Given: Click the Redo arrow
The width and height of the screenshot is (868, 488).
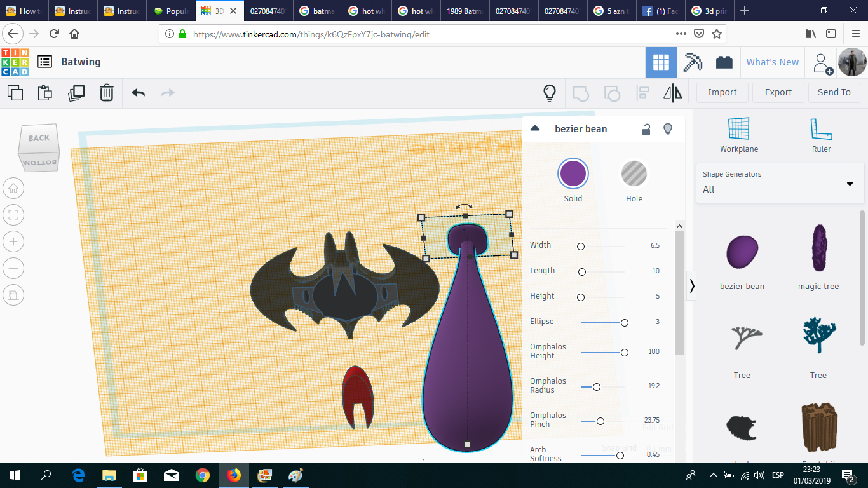Looking at the screenshot, I should pos(168,93).
